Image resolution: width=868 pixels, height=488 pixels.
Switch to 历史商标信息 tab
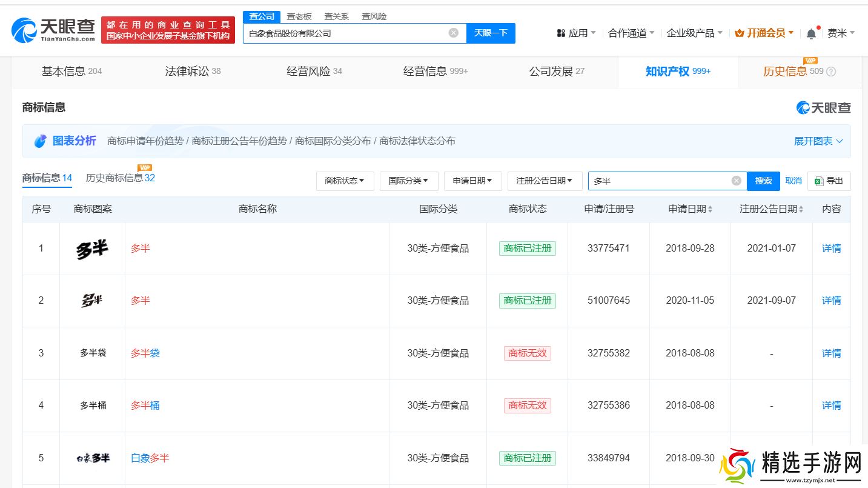point(120,178)
